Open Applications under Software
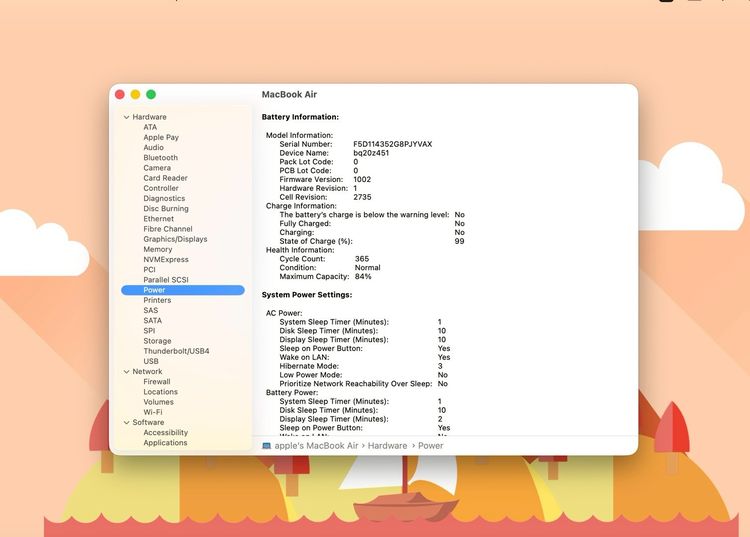Screen dimensions: 750x537 165,443
